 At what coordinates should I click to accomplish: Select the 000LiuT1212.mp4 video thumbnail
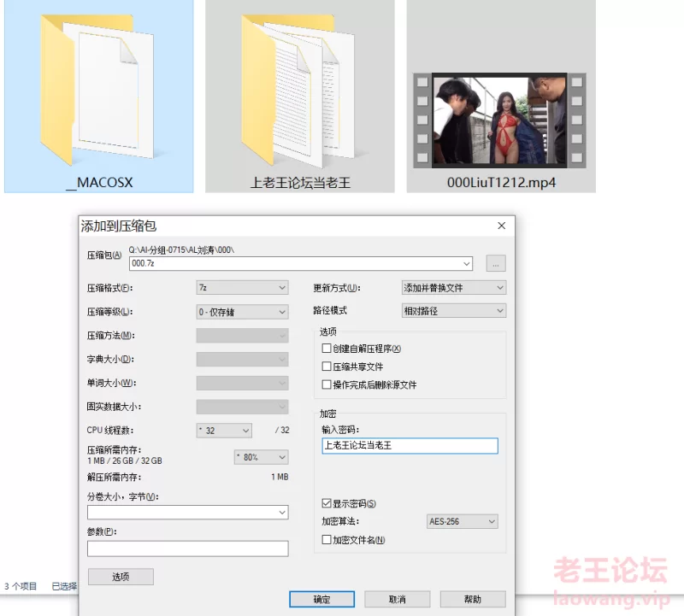(x=499, y=120)
